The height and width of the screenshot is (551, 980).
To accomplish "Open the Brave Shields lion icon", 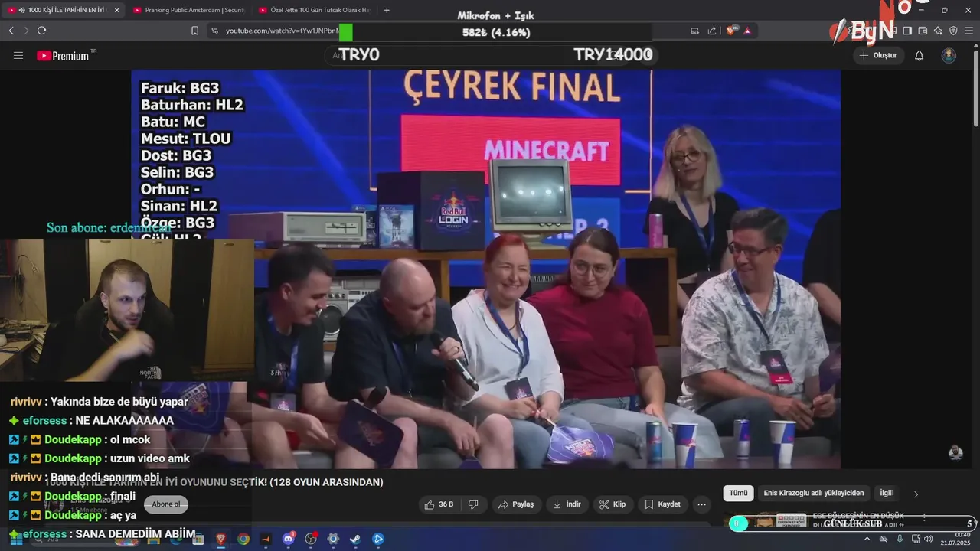I will [x=731, y=31].
